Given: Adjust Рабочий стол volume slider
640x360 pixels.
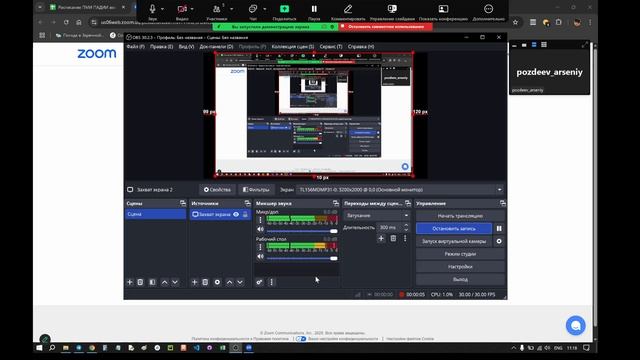Looking at the screenshot, I should [x=302, y=258].
